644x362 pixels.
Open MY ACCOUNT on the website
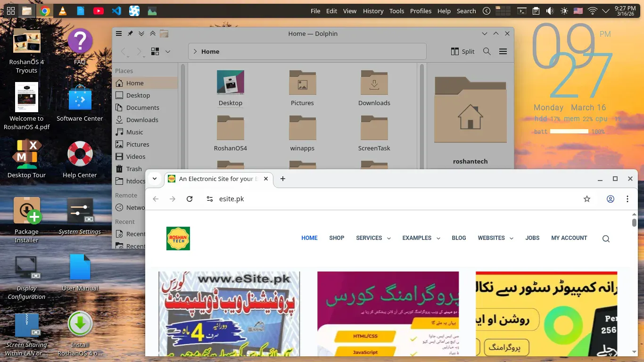pos(569,238)
